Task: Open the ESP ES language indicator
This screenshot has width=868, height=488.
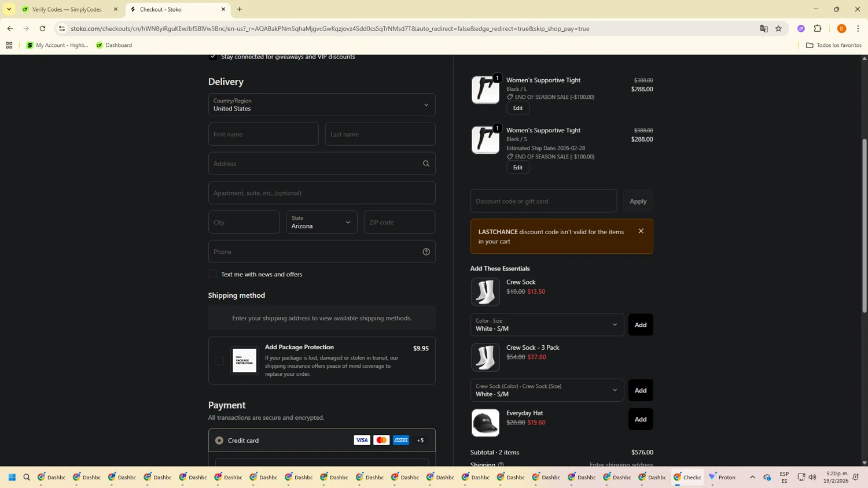Action: click(784, 478)
